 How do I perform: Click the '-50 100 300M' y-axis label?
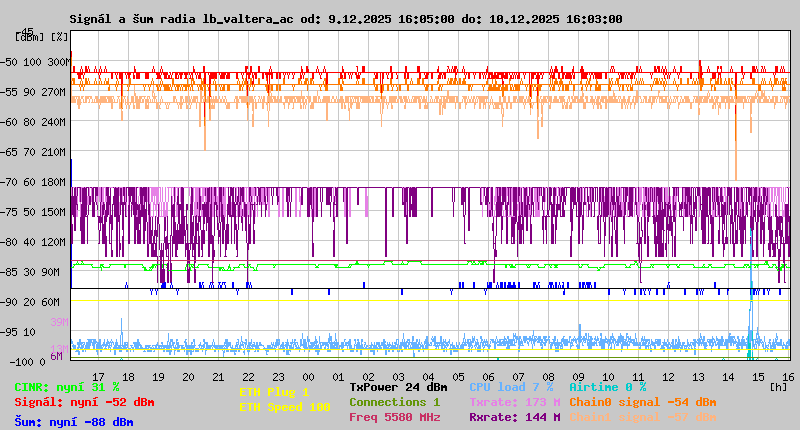[35, 62]
